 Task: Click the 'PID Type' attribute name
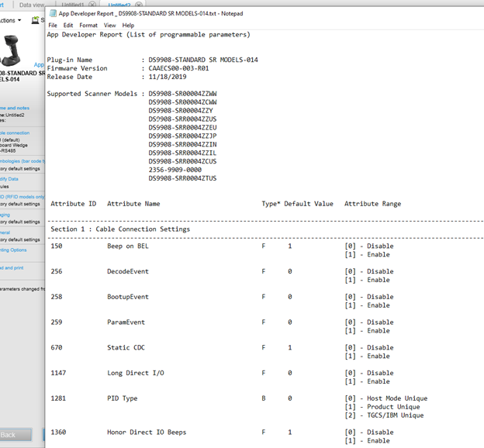pyautogui.click(x=123, y=398)
